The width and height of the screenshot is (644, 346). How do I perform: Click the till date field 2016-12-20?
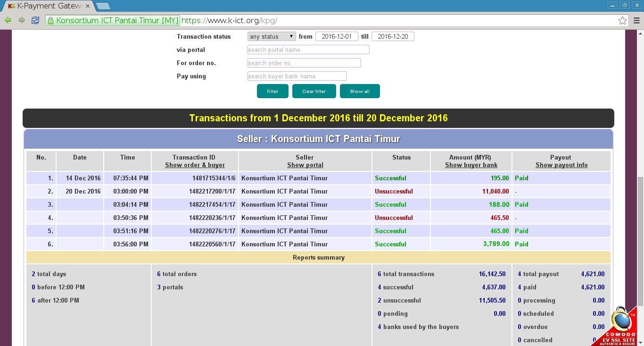point(393,36)
